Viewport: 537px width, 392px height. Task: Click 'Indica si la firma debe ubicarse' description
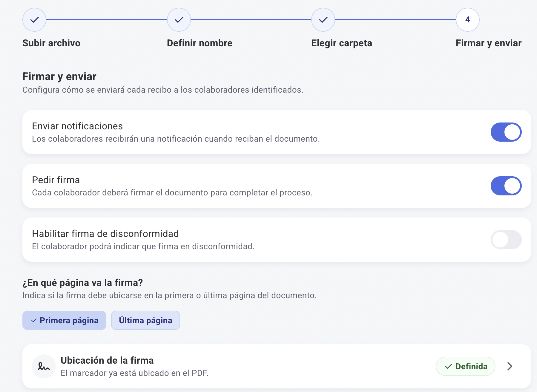tap(170, 295)
